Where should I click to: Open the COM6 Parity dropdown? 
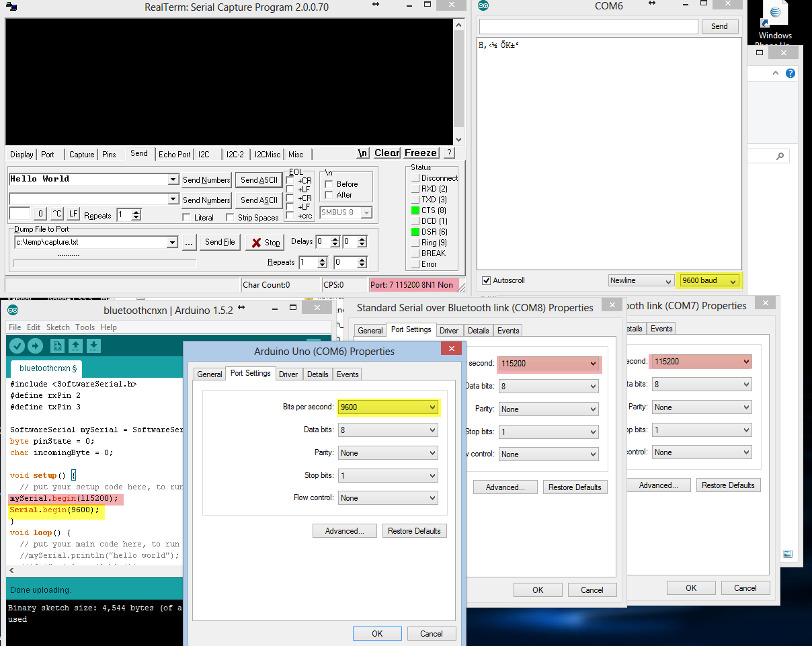388,453
